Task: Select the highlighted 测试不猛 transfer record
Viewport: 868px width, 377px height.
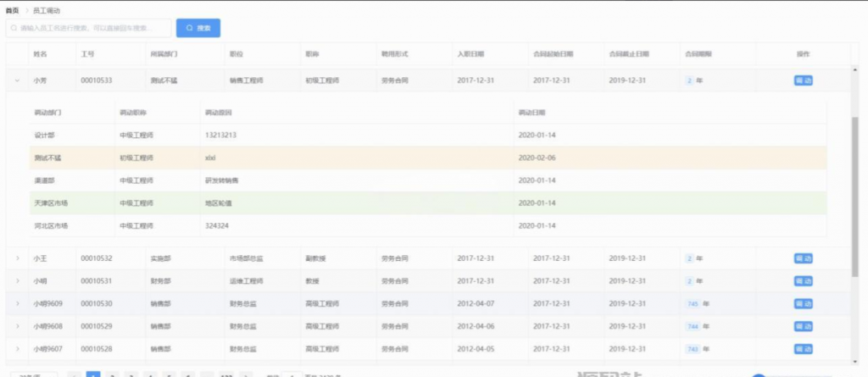Action: [x=428, y=158]
